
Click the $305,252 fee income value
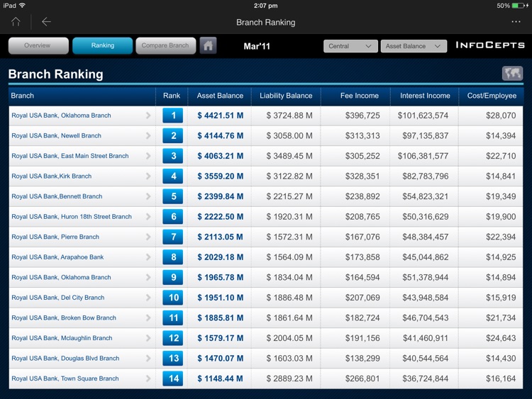[x=362, y=156]
